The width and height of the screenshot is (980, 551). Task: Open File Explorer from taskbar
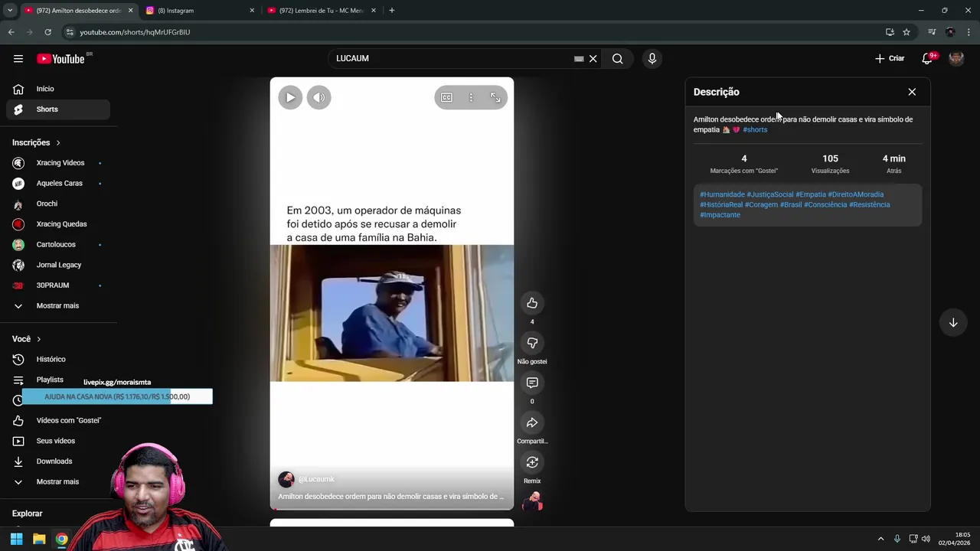click(x=39, y=539)
